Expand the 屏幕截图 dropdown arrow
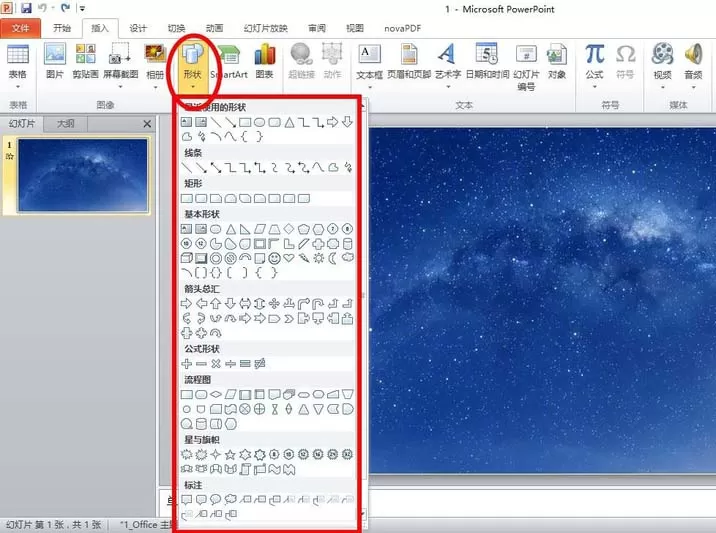716x533 pixels. (x=121, y=86)
